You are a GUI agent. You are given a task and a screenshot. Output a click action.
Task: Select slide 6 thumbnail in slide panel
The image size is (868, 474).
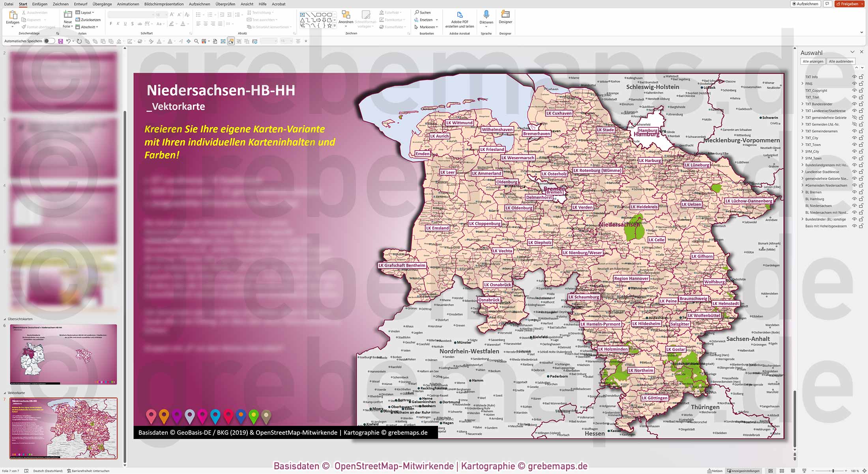coord(63,354)
